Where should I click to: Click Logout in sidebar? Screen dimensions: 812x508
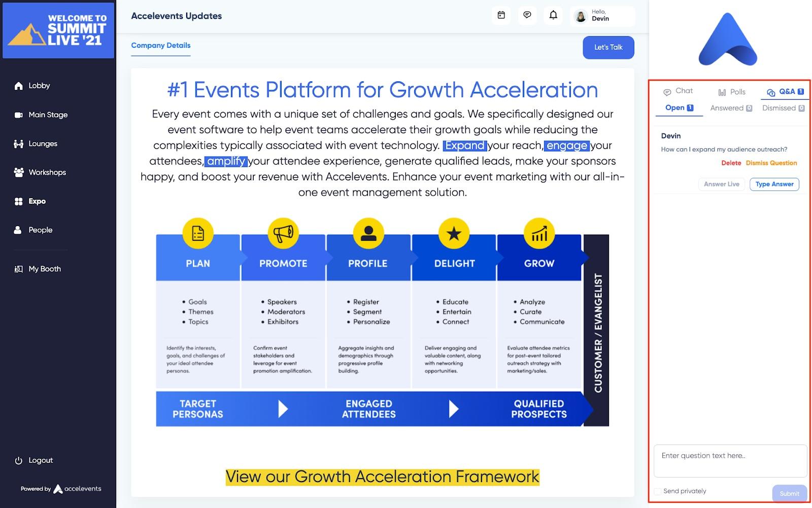(41, 461)
